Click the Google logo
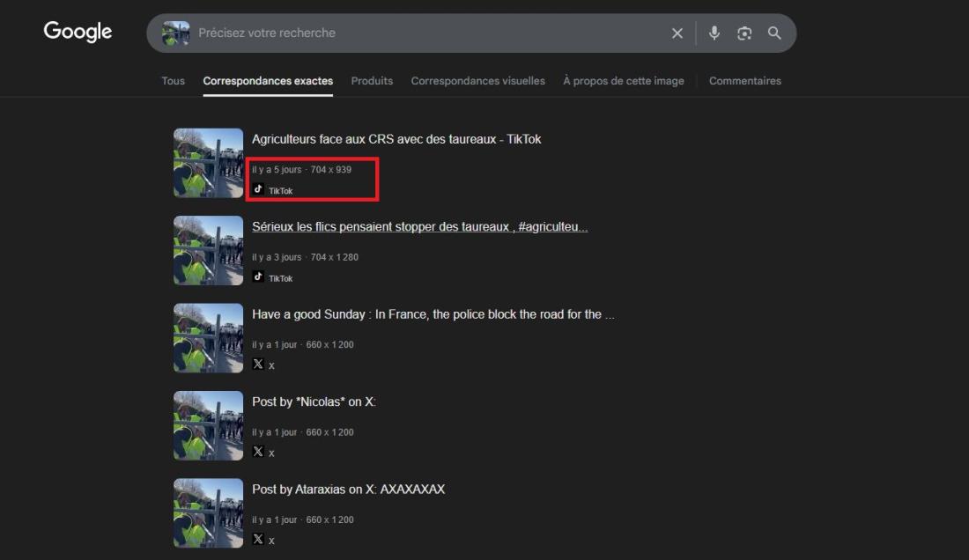The height and width of the screenshot is (560, 969). click(78, 32)
